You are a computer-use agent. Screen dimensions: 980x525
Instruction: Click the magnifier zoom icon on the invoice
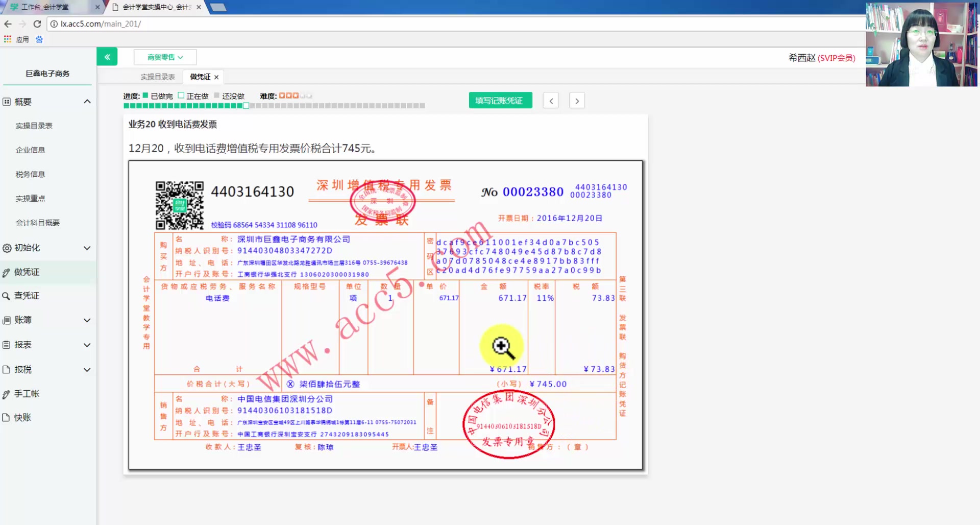pyautogui.click(x=502, y=346)
